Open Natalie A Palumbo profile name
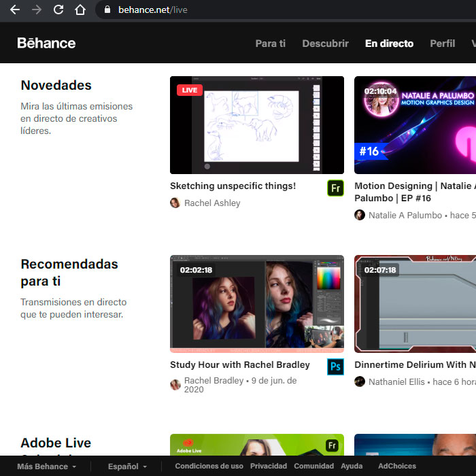Screen dimensions: 476x476 tap(405, 216)
